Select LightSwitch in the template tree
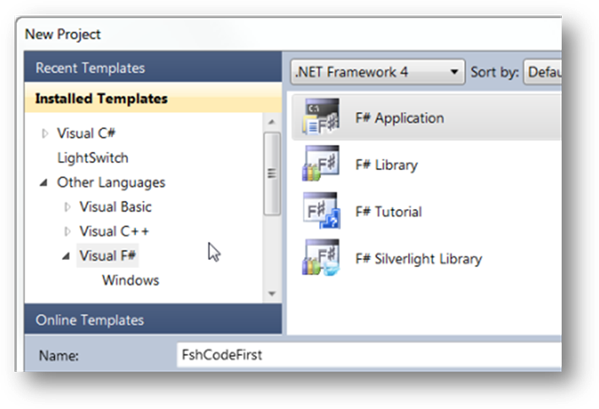 [x=93, y=158]
